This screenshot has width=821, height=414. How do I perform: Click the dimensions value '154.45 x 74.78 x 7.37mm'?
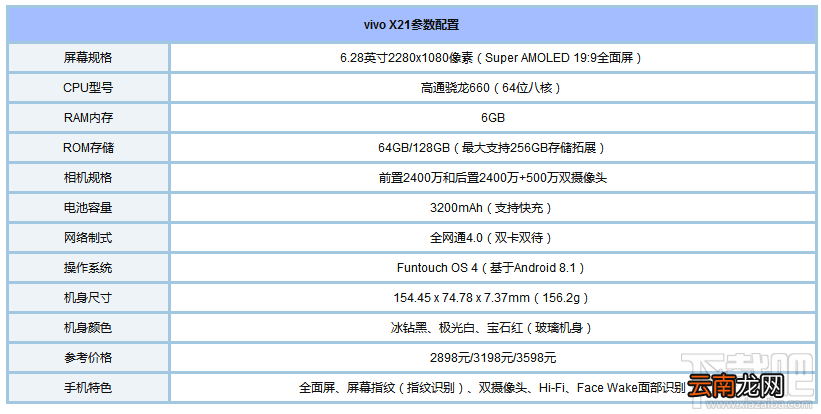click(x=461, y=298)
